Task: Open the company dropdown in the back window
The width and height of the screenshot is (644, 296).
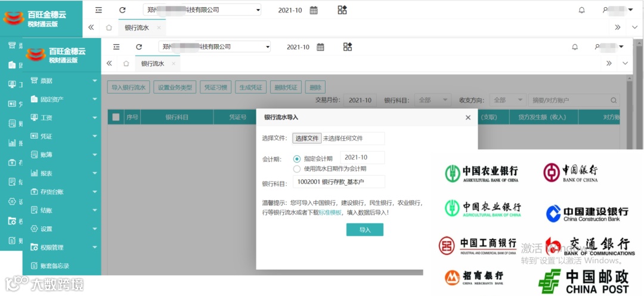Action: click(x=202, y=10)
